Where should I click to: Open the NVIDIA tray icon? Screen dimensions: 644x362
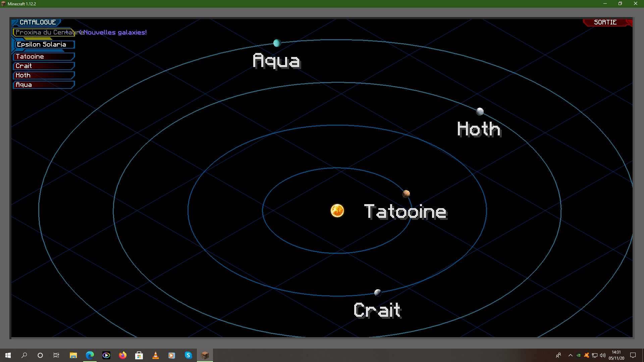(579, 355)
